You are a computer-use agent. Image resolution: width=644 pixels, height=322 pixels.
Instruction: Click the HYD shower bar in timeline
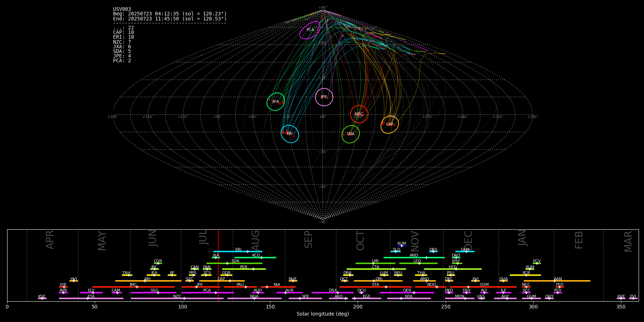[x=453, y=269]
